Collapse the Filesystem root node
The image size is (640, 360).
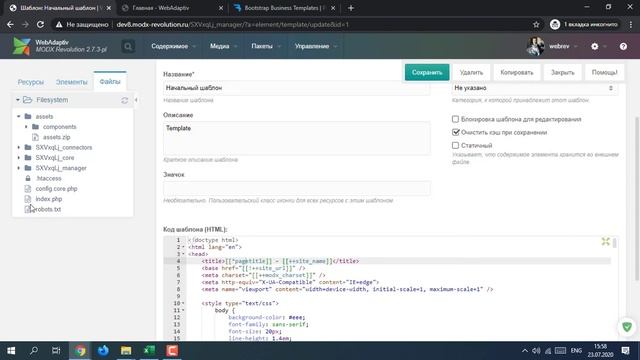[x=18, y=100]
